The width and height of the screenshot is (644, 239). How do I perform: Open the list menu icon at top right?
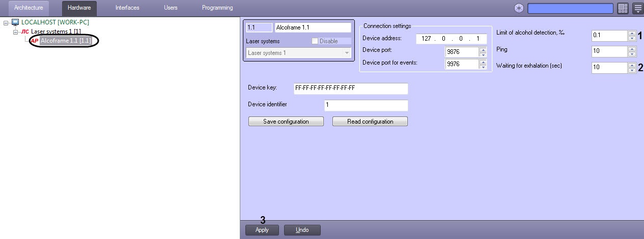[x=637, y=8]
